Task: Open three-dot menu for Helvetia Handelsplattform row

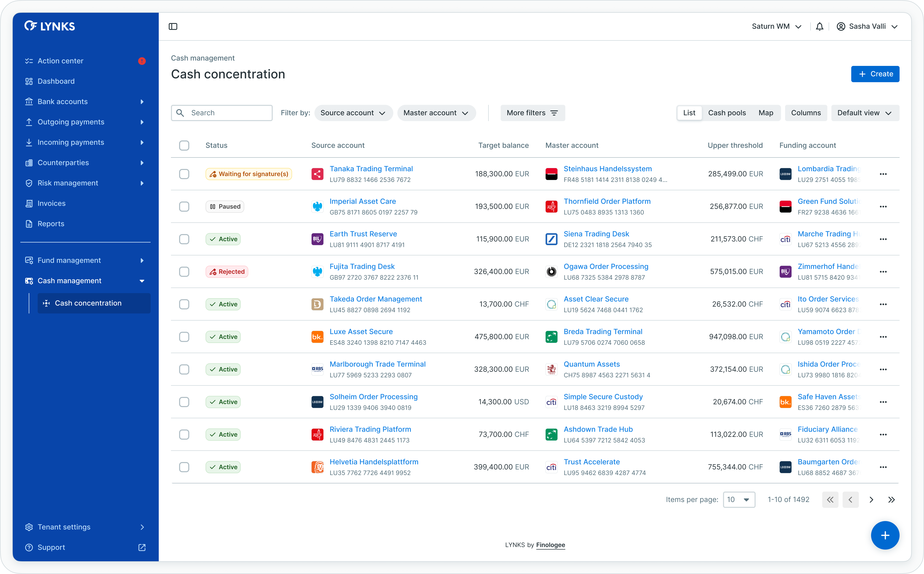Action: coord(883,467)
